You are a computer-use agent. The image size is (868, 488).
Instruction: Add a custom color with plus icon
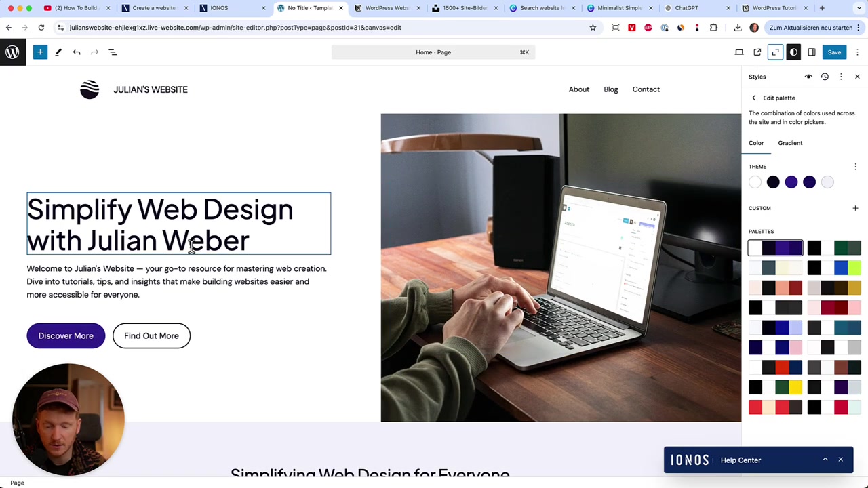tap(855, 208)
